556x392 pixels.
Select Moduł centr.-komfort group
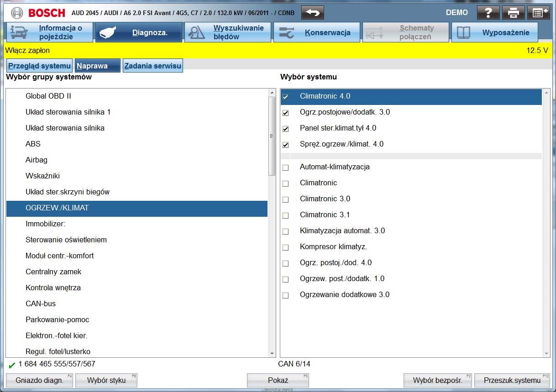pos(137,256)
